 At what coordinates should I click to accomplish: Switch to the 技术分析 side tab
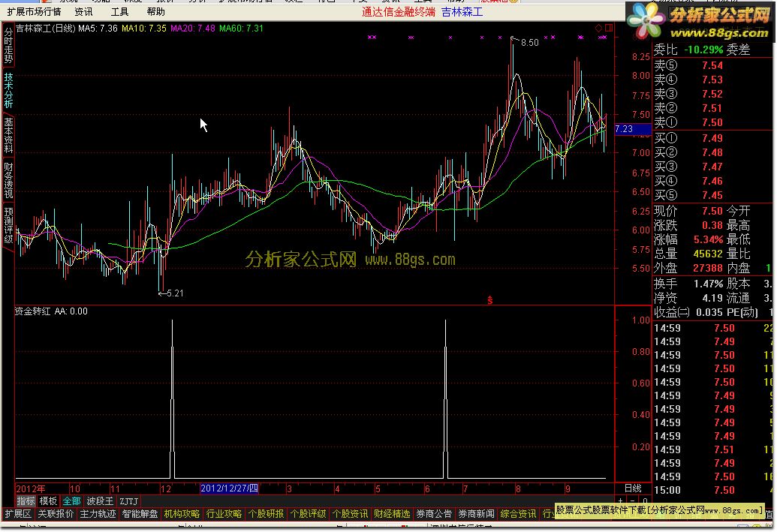[x=8, y=90]
